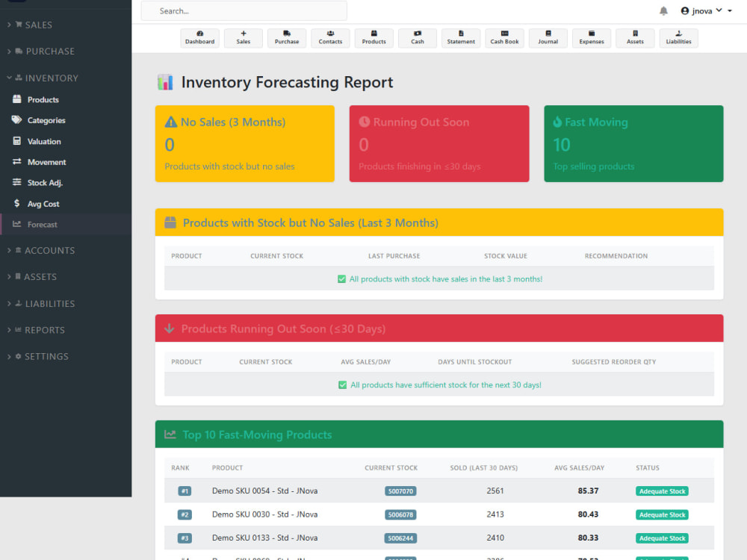The height and width of the screenshot is (560, 747).
Task: Click the notifications bell icon
Action: click(x=663, y=10)
